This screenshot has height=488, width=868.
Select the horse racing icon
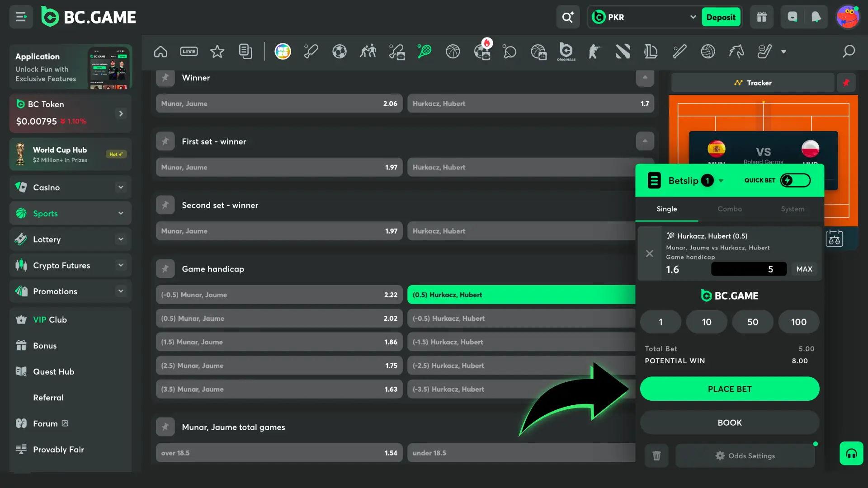pyautogui.click(x=736, y=52)
